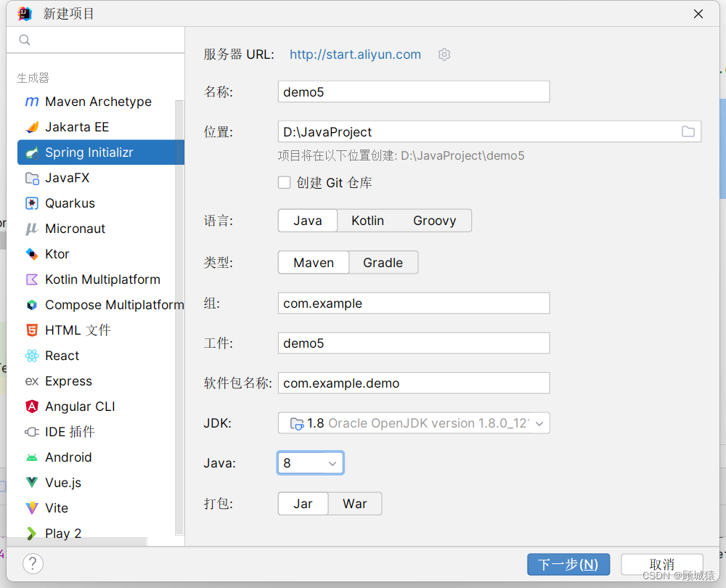Choose the IDE 插件 plug icon
This screenshot has height=588, width=726.
click(31, 432)
